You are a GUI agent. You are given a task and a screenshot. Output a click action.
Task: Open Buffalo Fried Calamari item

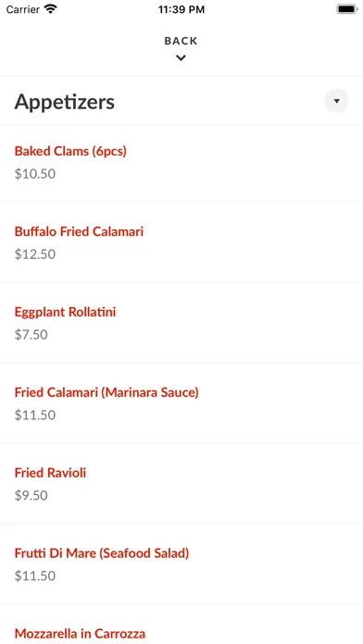click(x=79, y=231)
